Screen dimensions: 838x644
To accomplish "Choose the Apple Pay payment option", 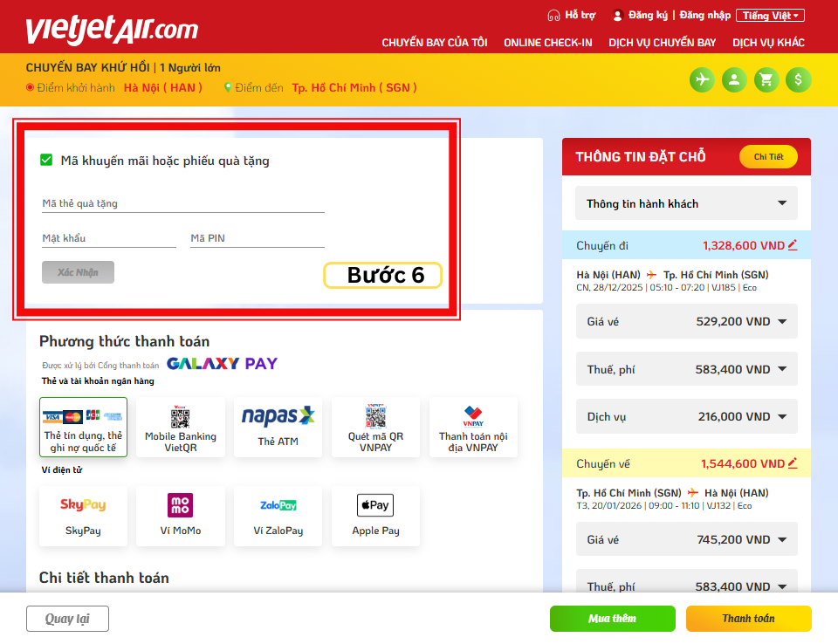I will 375,515.
